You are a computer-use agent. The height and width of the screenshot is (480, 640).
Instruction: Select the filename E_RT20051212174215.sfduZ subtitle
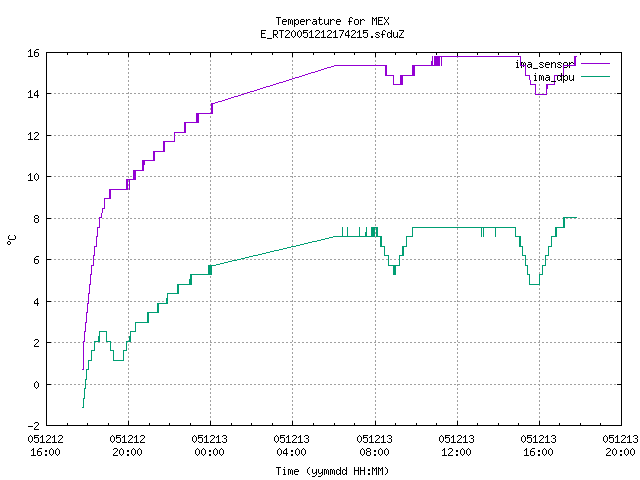pos(332,34)
